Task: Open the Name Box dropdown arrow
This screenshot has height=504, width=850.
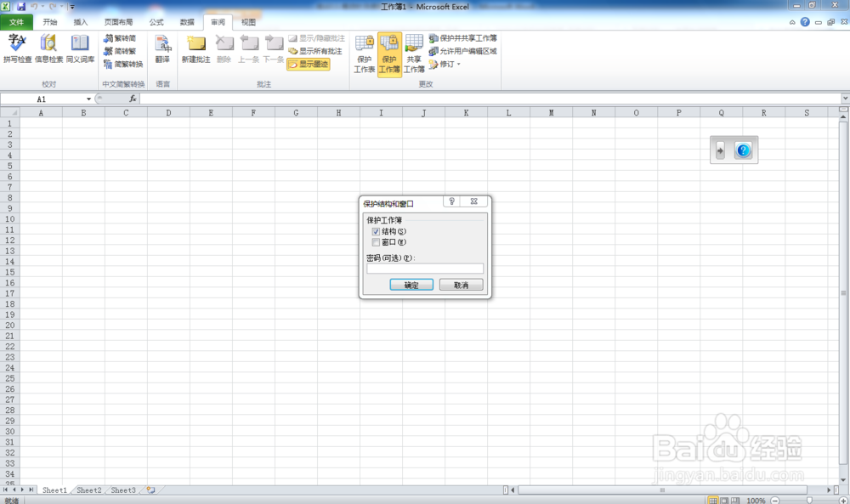Action: [x=88, y=99]
